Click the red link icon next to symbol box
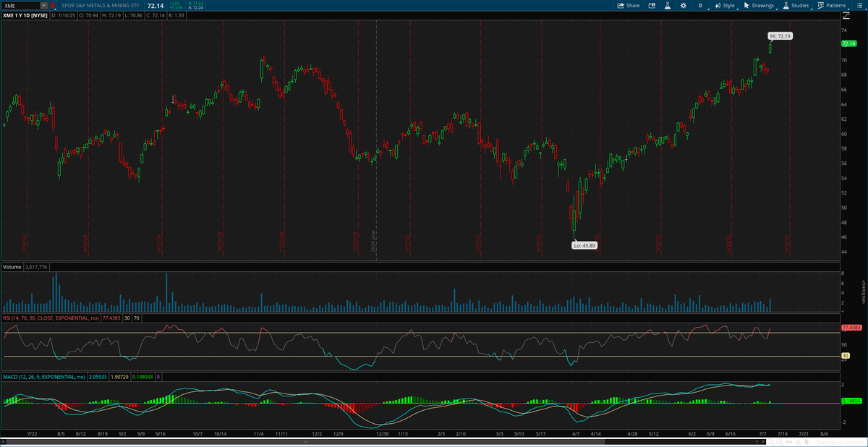 (x=52, y=5)
